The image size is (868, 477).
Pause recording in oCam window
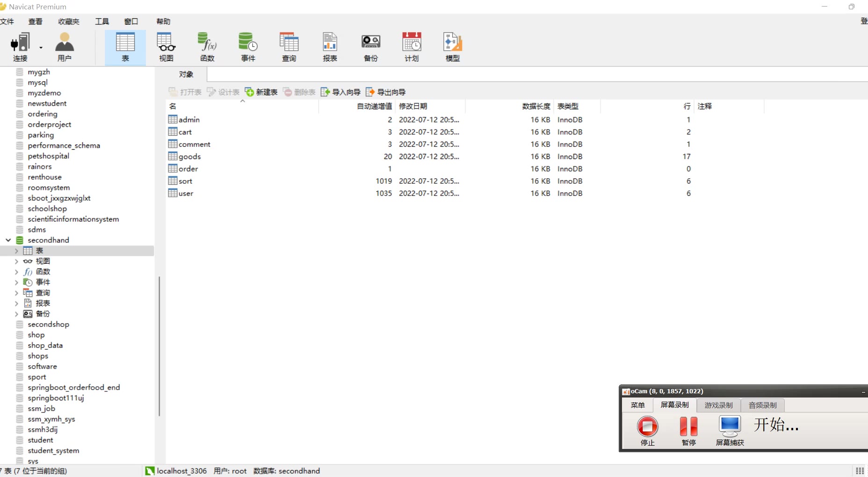point(688,431)
